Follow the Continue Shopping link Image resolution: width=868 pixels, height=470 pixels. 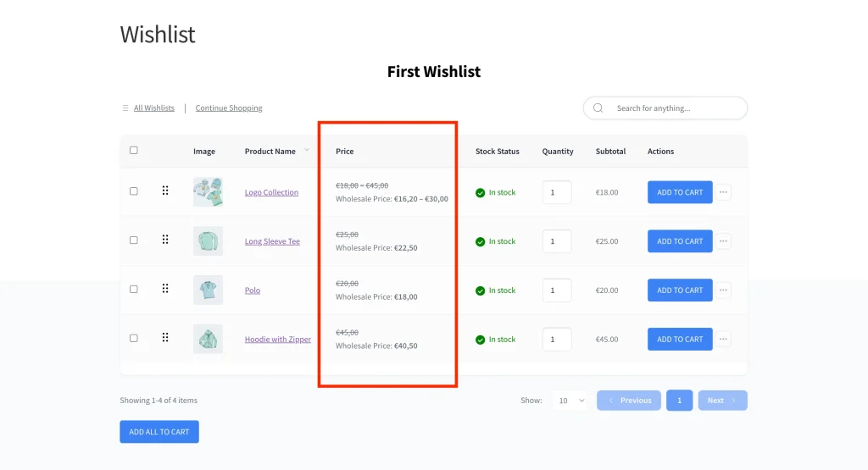click(x=229, y=108)
